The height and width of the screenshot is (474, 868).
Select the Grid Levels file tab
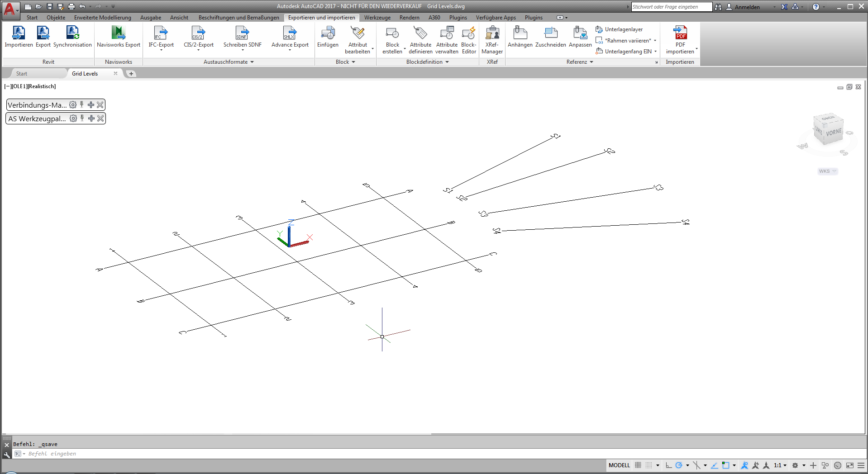coord(85,74)
